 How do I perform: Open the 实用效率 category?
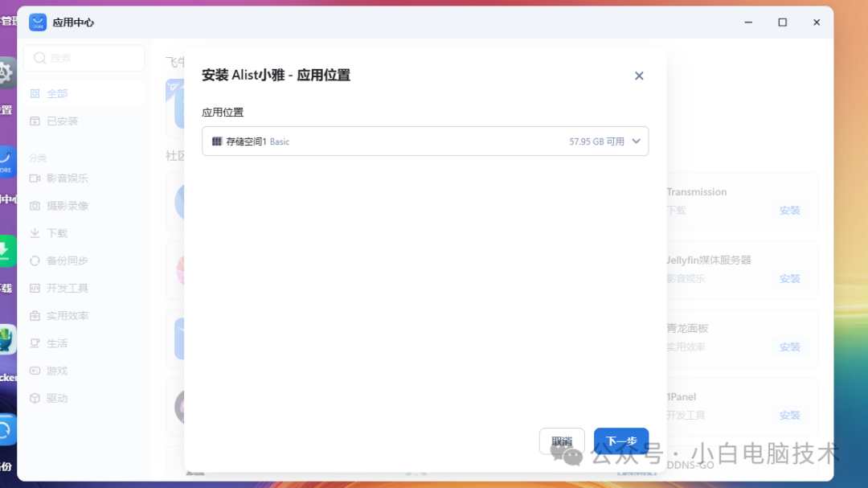(84, 316)
